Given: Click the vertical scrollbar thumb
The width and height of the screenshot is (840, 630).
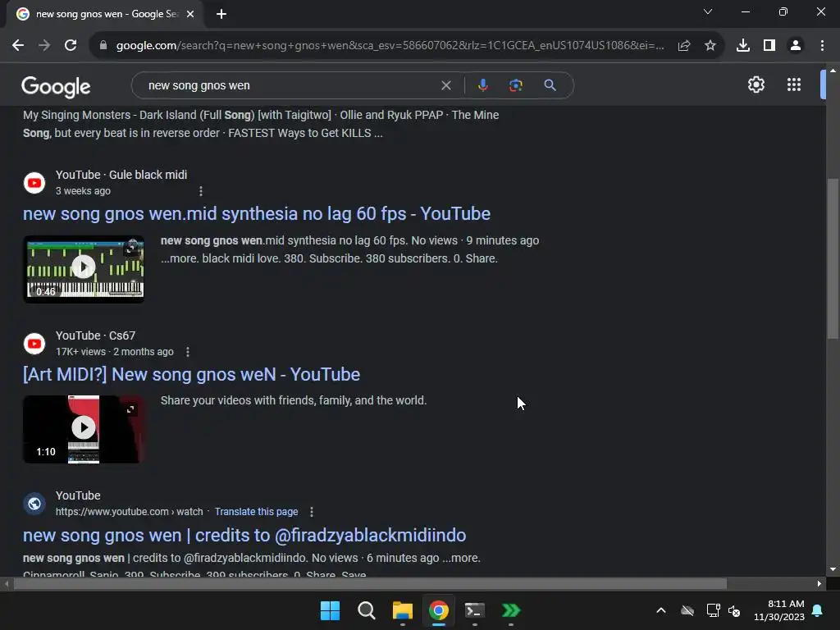Looking at the screenshot, I should coord(833,258).
